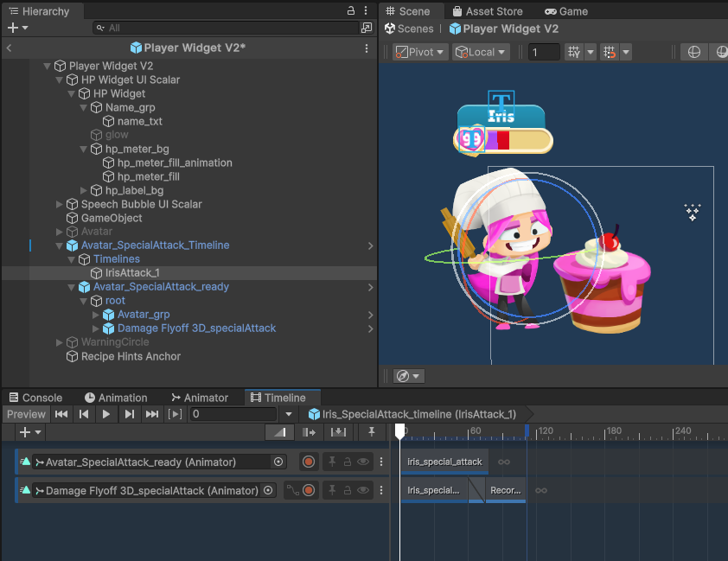
Task: Expand the WarningCircle tree node
Action: point(59,342)
